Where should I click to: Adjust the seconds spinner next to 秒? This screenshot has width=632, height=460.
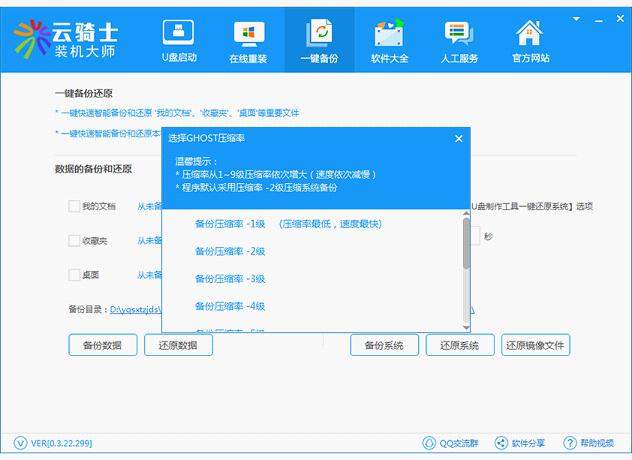point(475,237)
